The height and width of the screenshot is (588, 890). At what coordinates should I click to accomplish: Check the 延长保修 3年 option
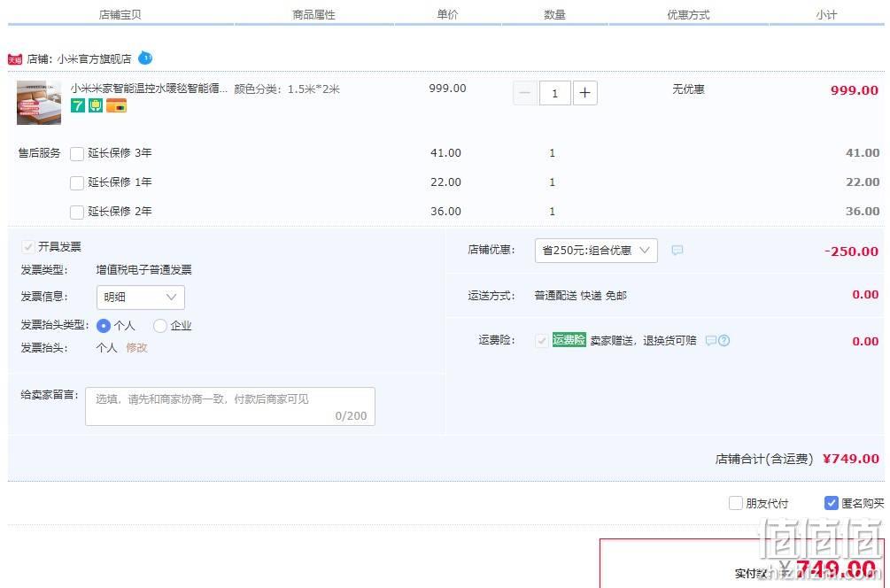pos(77,153)
